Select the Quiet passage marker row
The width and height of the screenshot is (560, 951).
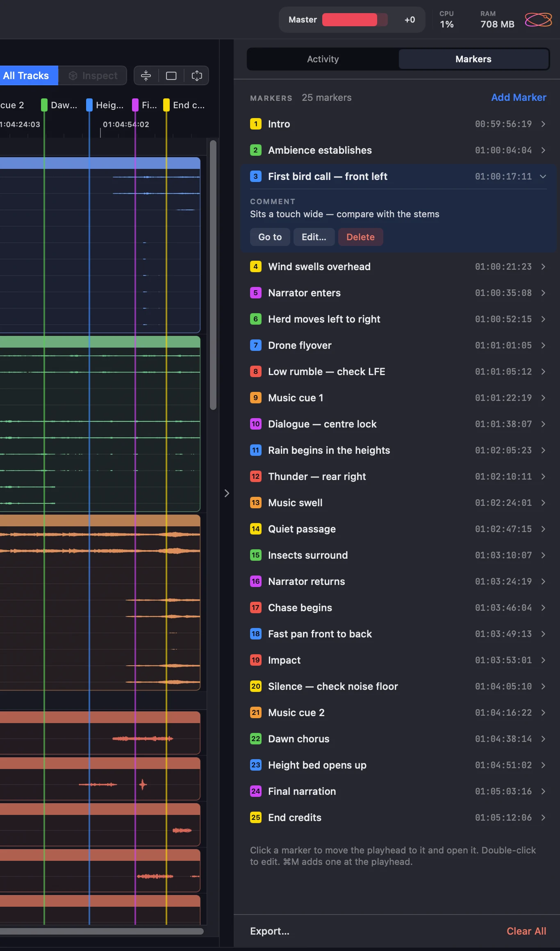[x=398, y=529]
